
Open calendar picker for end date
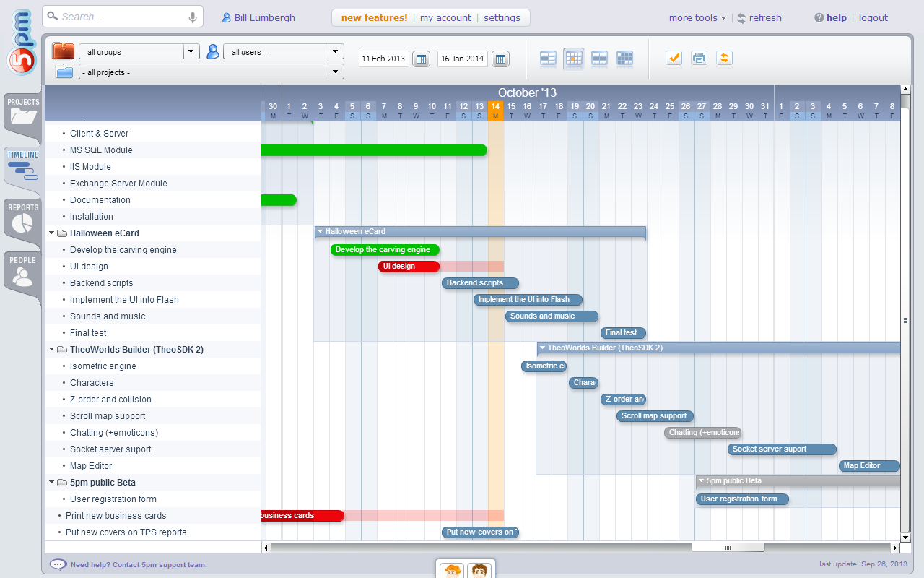[500, 59]
